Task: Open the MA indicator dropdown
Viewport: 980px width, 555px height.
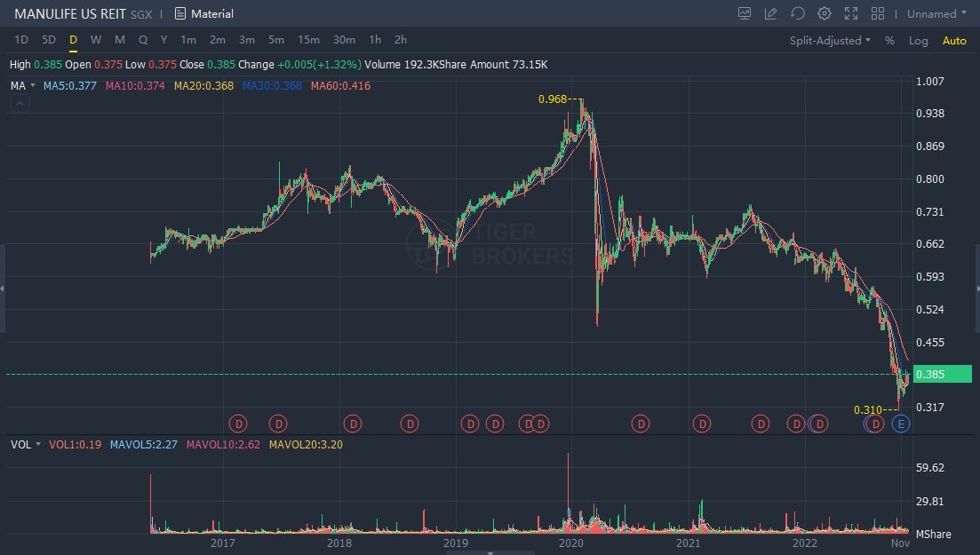Action: 22,85
